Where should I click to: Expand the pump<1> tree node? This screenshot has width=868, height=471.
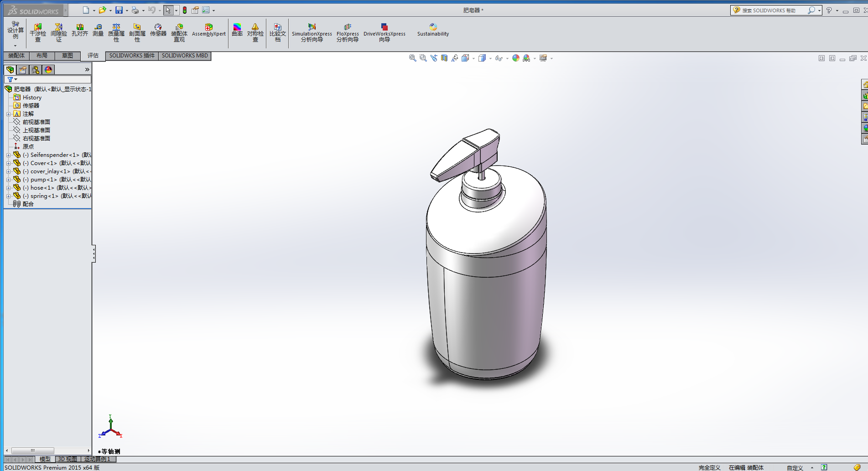8,180
